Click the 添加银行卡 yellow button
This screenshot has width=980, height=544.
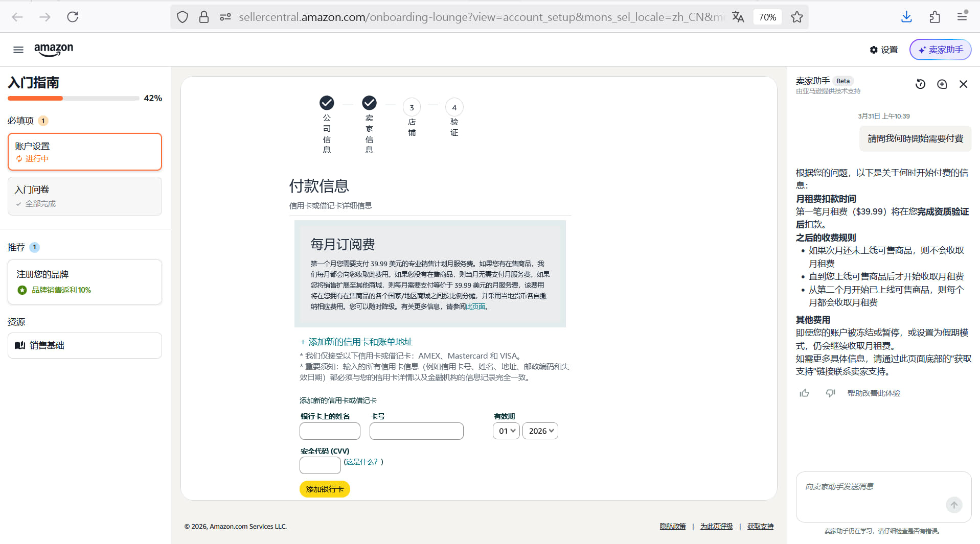pyautogui.click(x=325, y=489)
